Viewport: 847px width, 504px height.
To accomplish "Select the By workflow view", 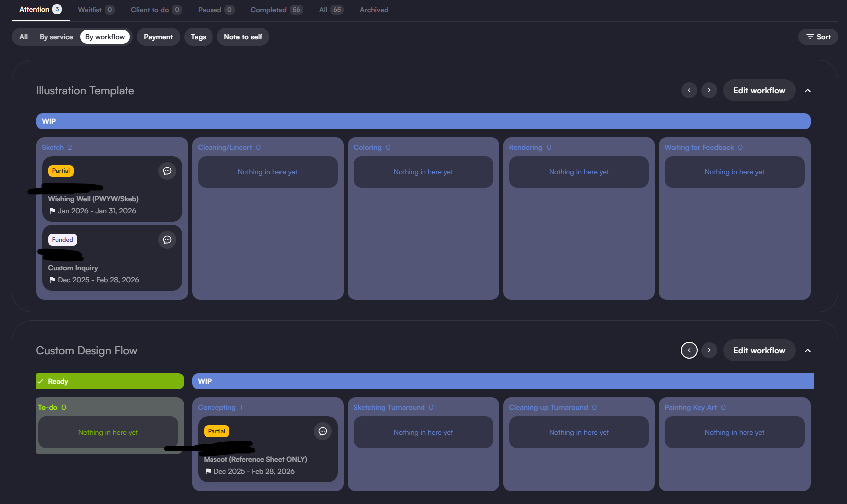I will [x=105, y=37].
